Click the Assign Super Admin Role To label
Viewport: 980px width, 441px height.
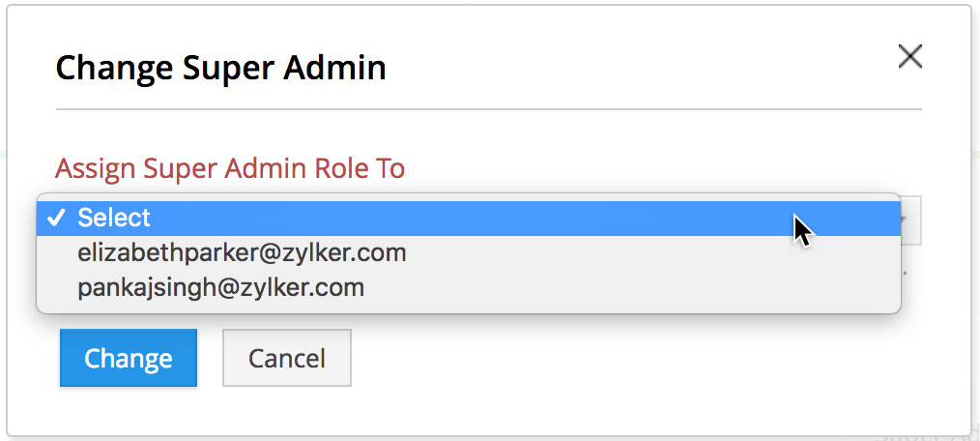tap(230, 168)
